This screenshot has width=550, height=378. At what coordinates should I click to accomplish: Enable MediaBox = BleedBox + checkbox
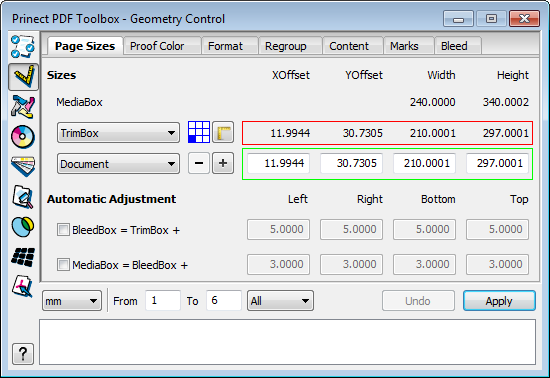[x=63, y=265]
